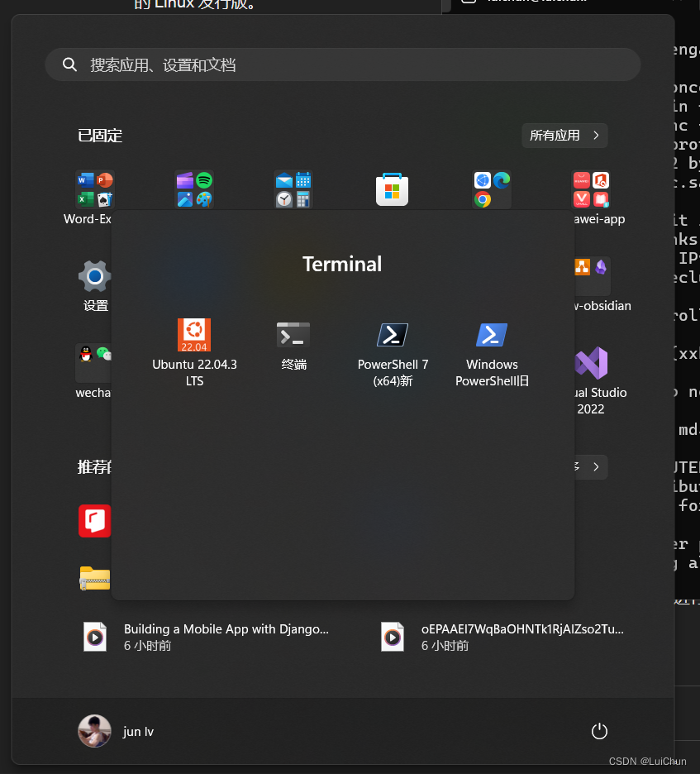Image resolution: width=700 pixels, height=774 pixels.
Task: Expand the 所有应用 arrow chevron
Action: [594, 135]
